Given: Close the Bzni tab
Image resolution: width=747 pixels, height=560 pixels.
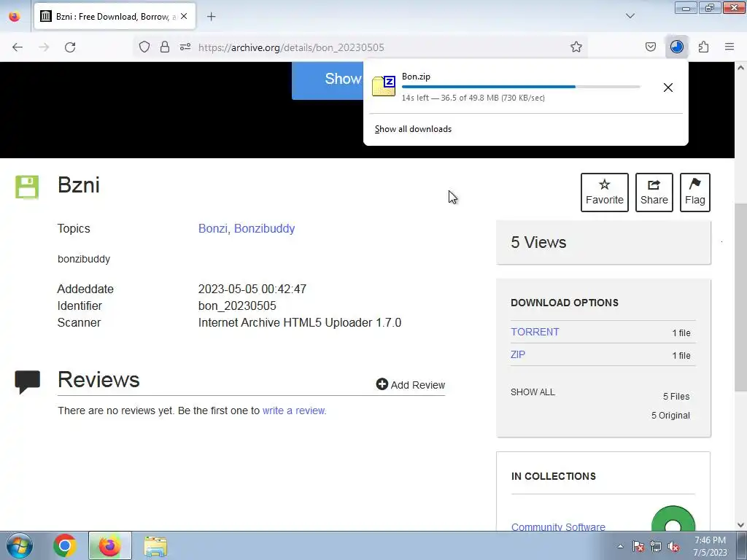Looking at the screenshot, I should (184, 16).
